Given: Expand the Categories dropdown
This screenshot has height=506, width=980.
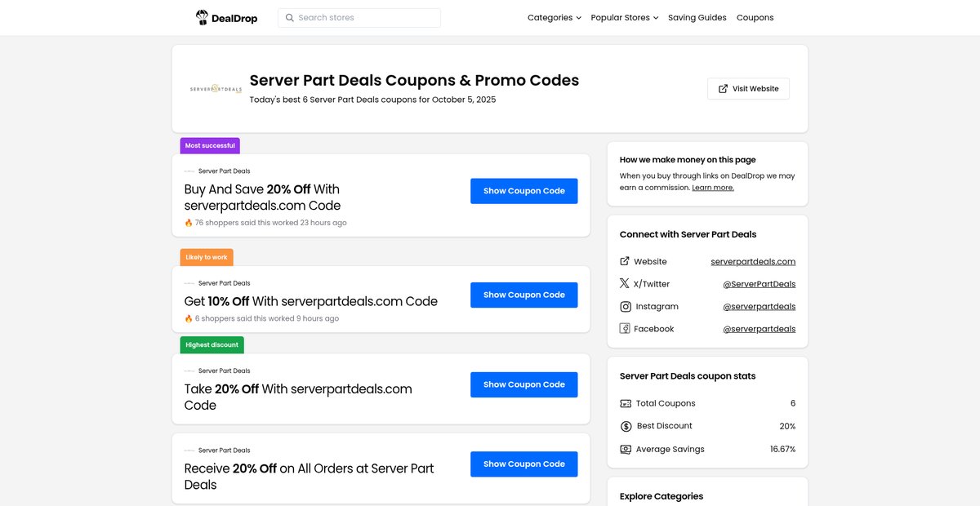Looking at the screenshot, I should click(x=555, y=17).
